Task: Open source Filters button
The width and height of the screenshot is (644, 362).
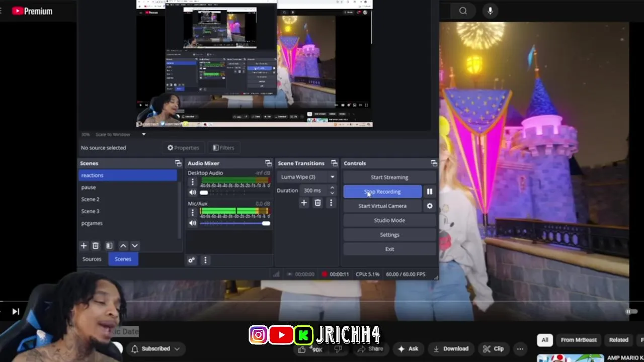Action: [x=223, y=148]
